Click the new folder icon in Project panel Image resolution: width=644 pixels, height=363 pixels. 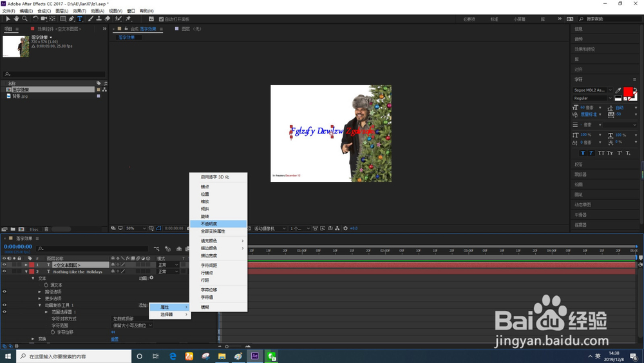coord(13,229)
